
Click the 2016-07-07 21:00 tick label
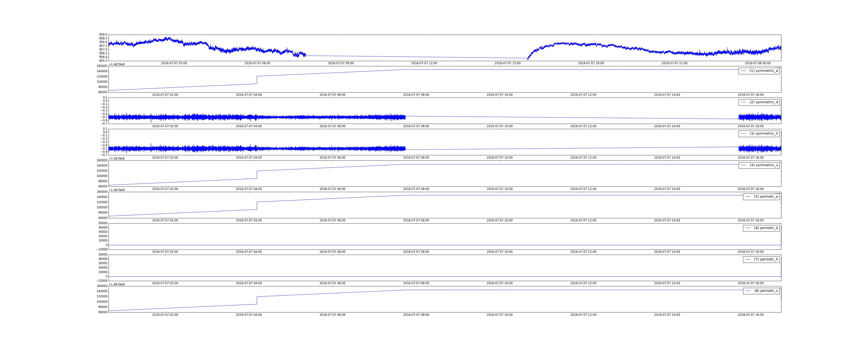[674, 63]
